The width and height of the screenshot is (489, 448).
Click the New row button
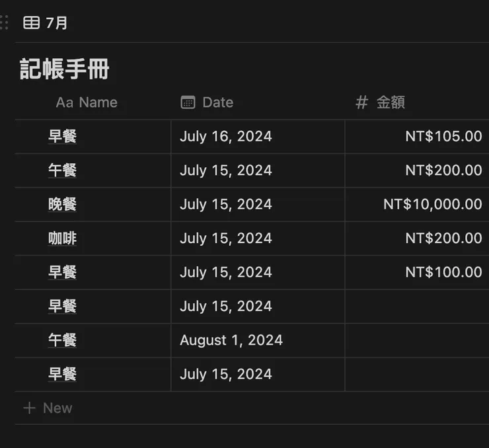pyautogui.click(x=57, y=408)
